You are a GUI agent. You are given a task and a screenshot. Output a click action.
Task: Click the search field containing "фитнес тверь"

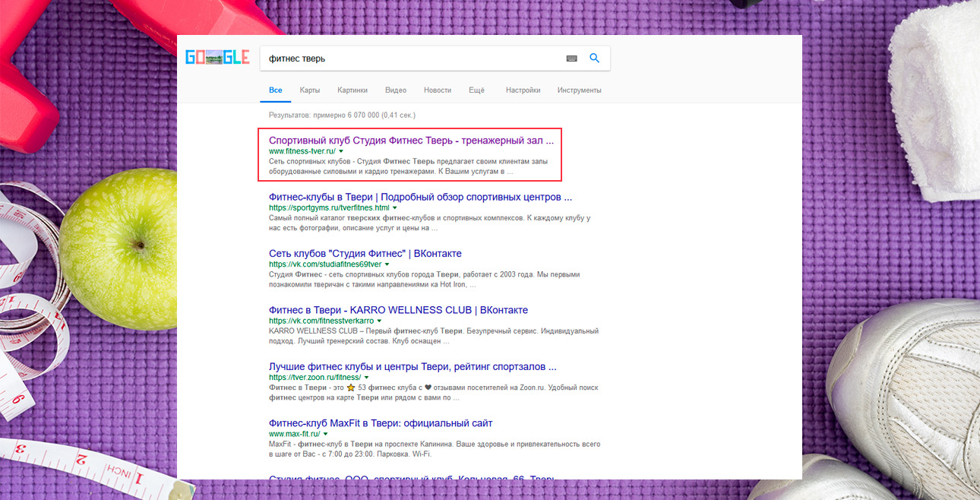[x=410, y=59]
